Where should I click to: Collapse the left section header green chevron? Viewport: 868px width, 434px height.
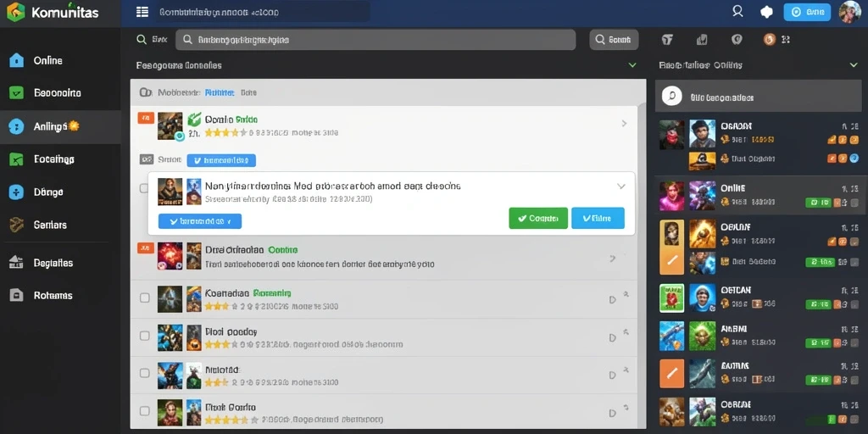(x=632, y=65)
